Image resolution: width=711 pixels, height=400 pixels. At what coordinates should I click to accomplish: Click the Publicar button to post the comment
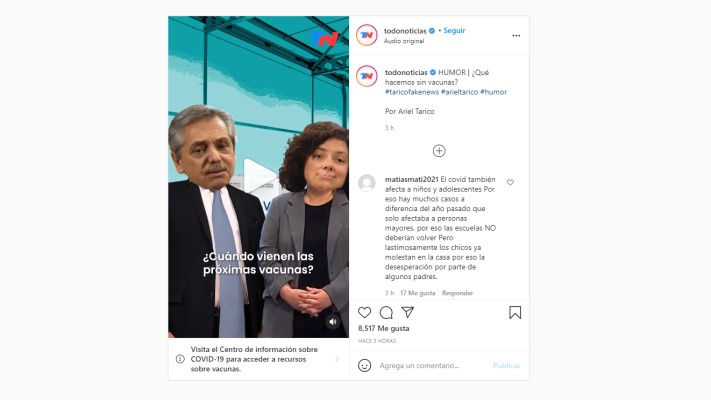click(506, 366)
